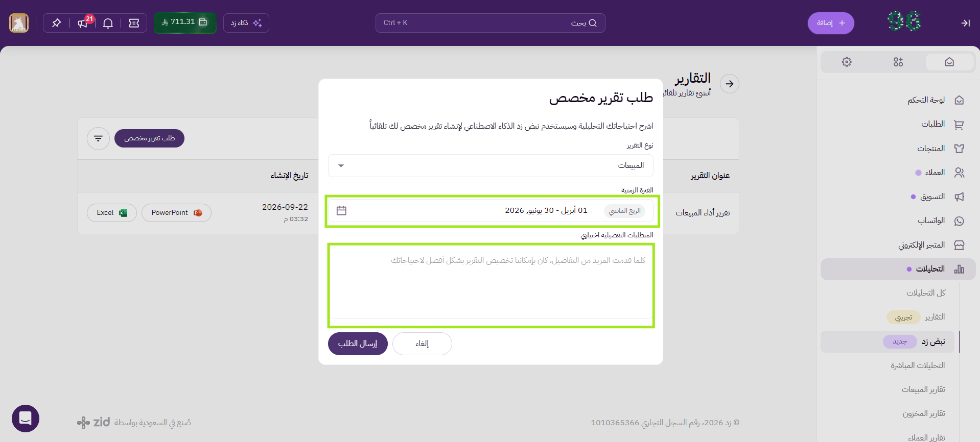Open the ذكاء زد AI assistant
The height and width of the screenshot is (442, 980).
pyautogui.click(x=246, y=23)
